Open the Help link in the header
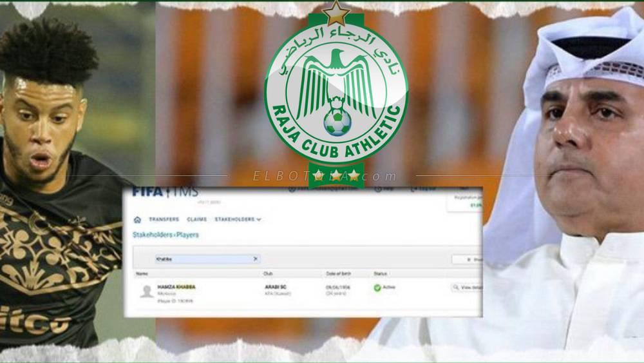Image resolution: width=644 pixels, height=363 pixels. point(384,189)
